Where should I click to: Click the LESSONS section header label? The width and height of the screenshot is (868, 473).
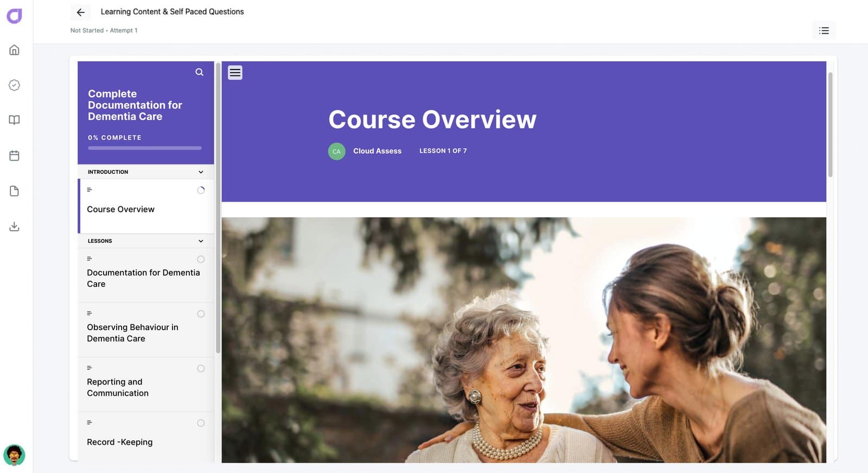click(100, 241)
